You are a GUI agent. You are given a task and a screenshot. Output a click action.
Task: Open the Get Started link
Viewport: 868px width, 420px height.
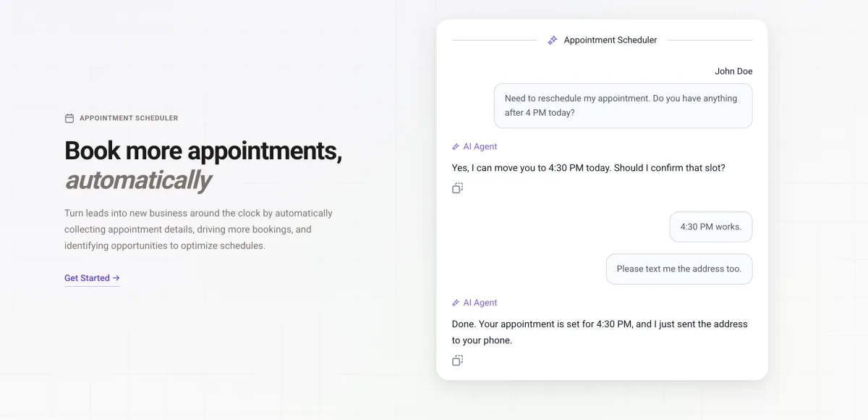pos(88,278)
